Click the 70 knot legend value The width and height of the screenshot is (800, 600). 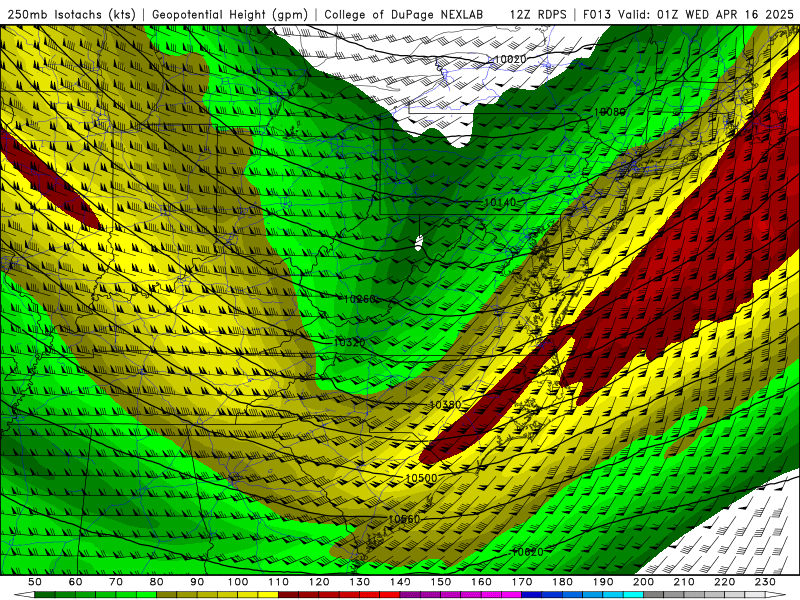pyautogui.click(x=116, y=582)
